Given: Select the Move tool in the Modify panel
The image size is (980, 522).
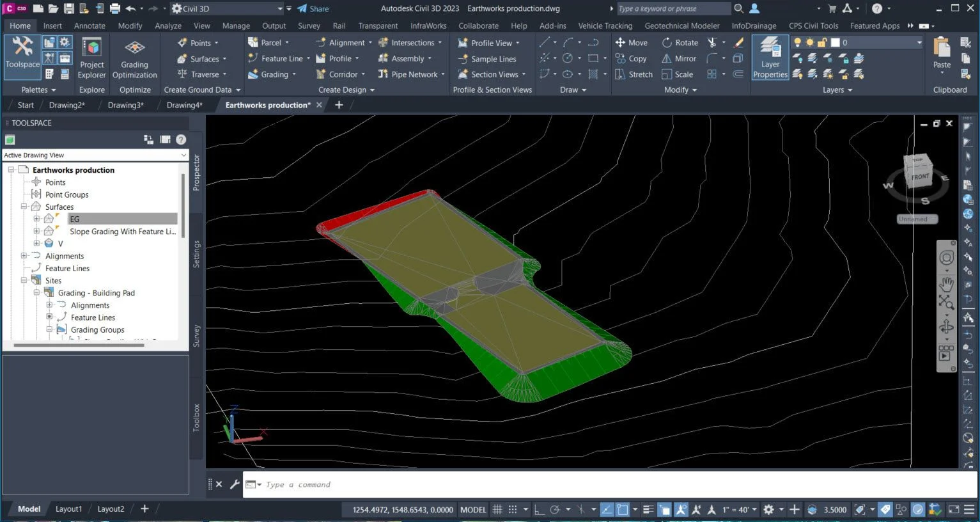Looking at the screenshot, I should (632, 42).
